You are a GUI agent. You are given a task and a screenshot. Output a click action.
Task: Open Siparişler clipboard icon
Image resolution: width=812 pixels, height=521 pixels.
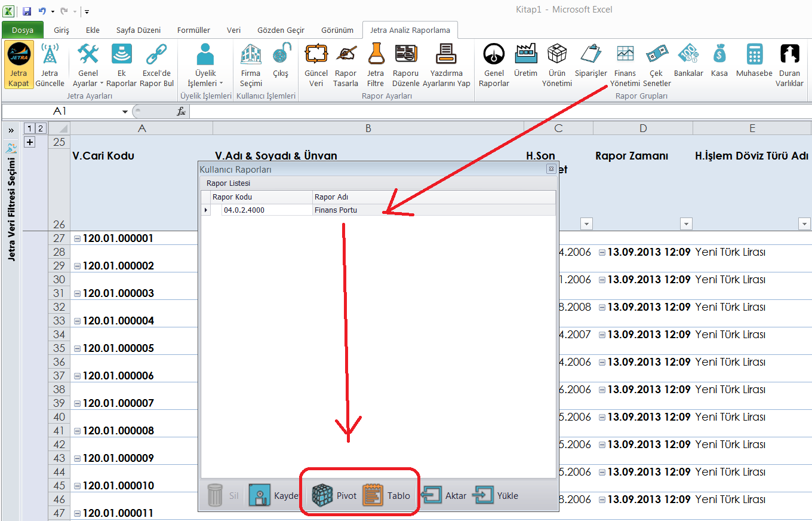pos(590,54)
